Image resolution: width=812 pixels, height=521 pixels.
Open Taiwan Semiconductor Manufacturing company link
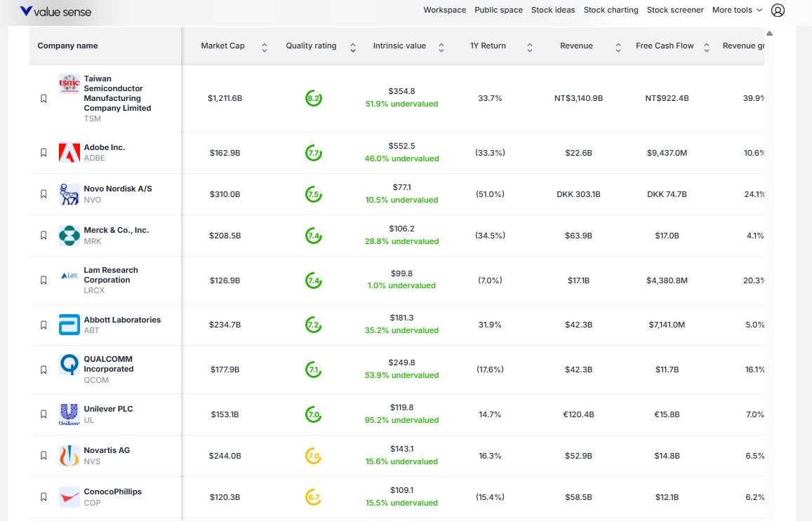click(x=117, y=93)
